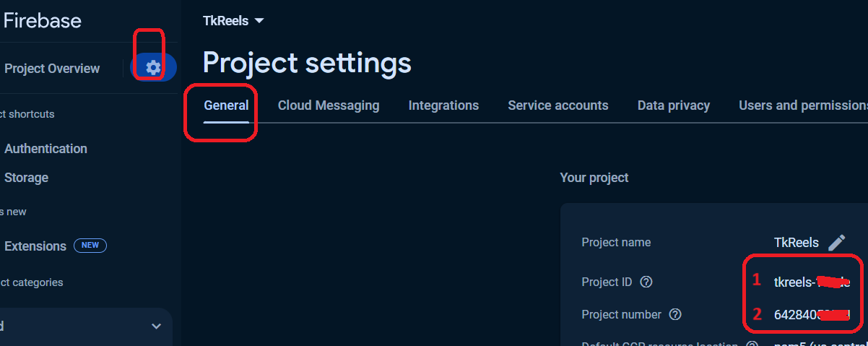This screenshot has width=868, height=346.
Task: Open the Users and permissions tab
Action: click(x=803, y=105)
